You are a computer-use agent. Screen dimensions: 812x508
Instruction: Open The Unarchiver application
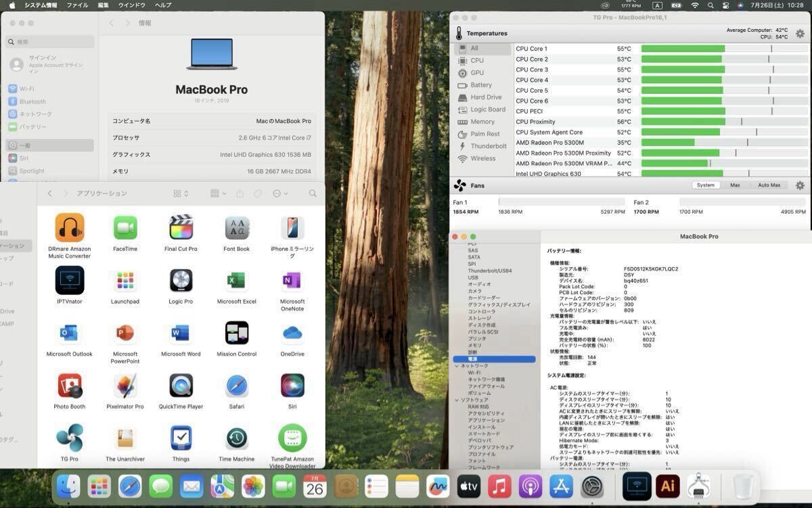pos(125,438)
